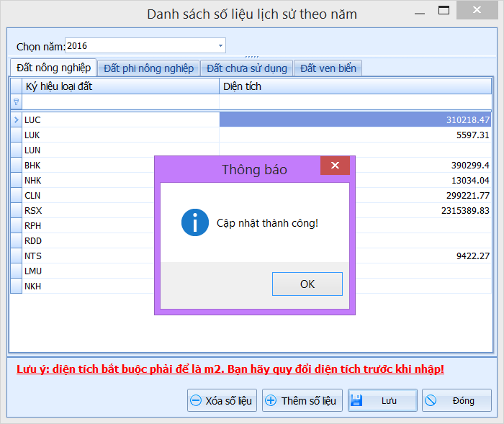Click the Đóng button
504x424 pixels.
[456, 400]
